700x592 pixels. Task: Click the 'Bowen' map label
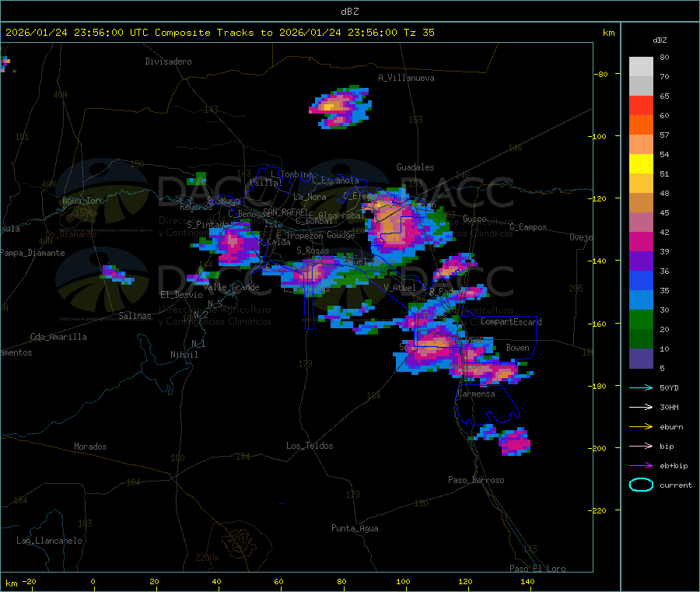click(x=517, y=348)
